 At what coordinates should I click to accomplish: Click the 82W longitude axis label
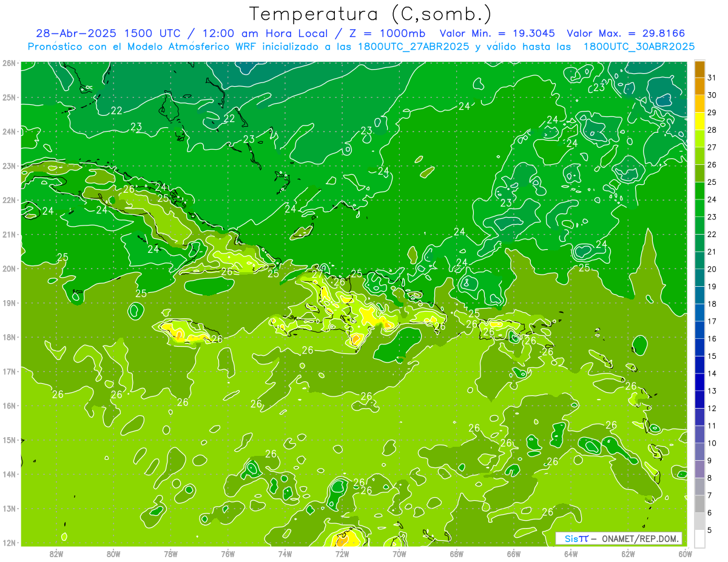[56, 553]
